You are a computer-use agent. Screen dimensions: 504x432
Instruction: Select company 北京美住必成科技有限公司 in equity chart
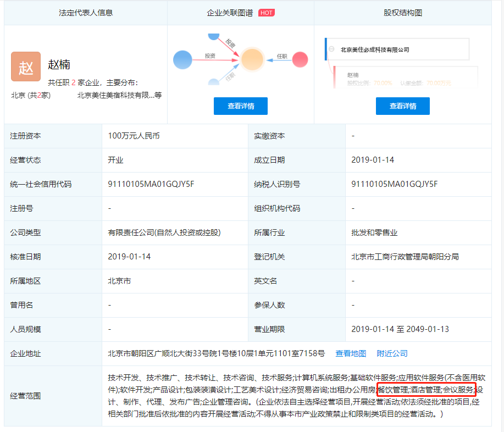click(x=375, y=49)
